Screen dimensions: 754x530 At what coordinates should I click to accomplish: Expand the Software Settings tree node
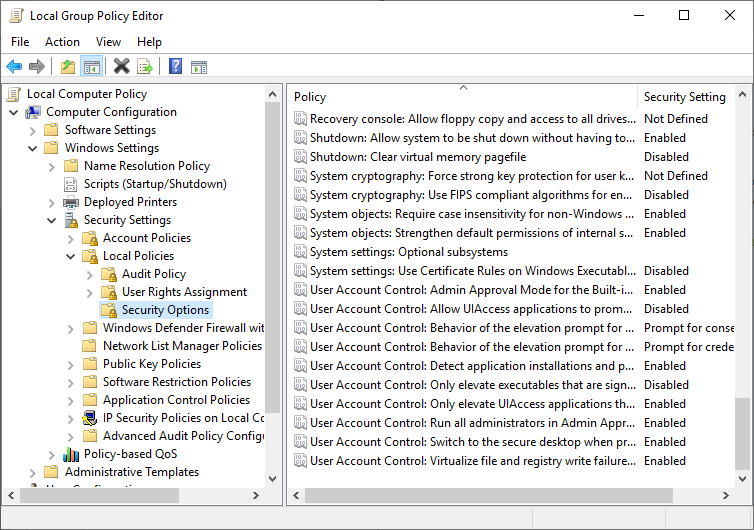pos(32,130)
